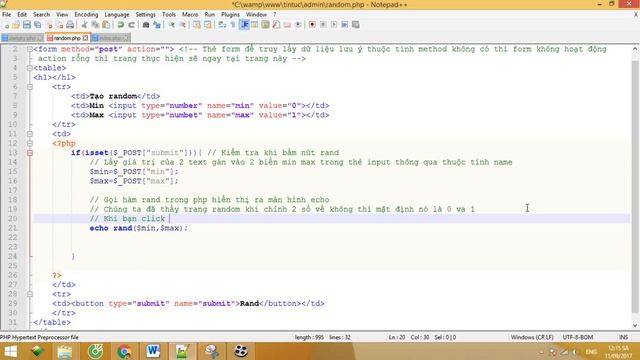640x360 pixels.
Task: Toggle word wrap in the toolbar
Action: click(222, 25)
